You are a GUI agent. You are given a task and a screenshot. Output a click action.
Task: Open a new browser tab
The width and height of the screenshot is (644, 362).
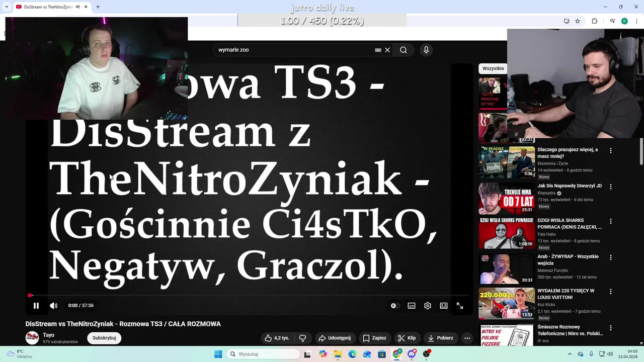(98, 7)
